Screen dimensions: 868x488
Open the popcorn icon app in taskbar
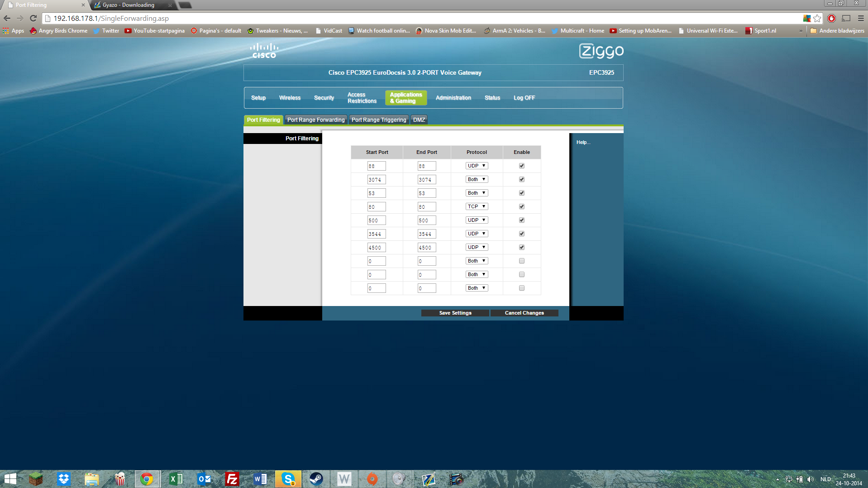[x=120, y=479]
